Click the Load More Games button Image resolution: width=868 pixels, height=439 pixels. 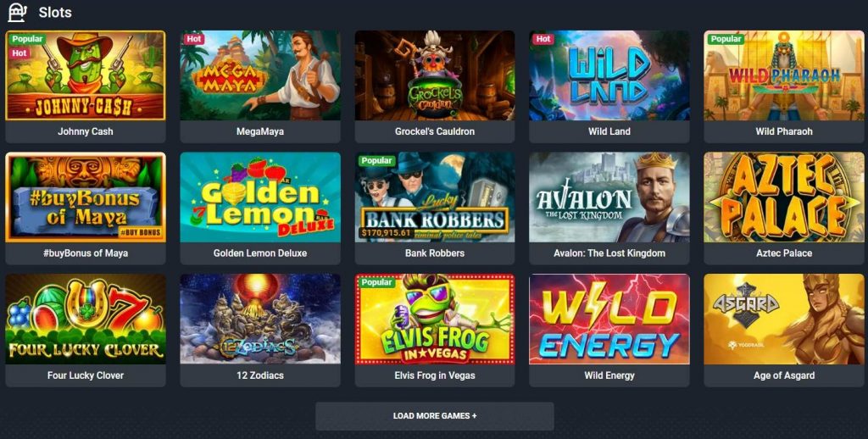435,416
